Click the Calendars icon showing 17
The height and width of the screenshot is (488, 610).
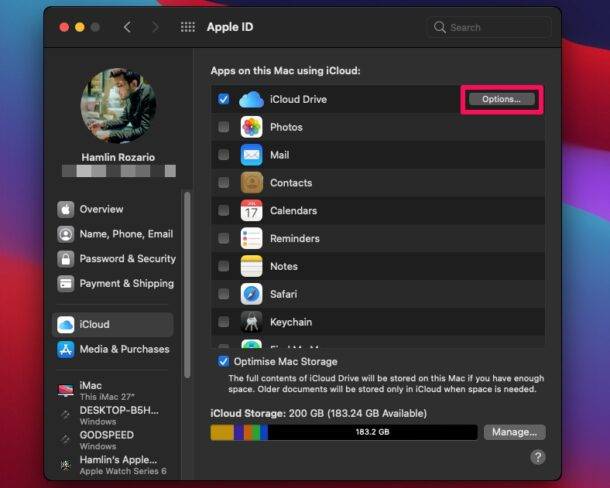251,211
